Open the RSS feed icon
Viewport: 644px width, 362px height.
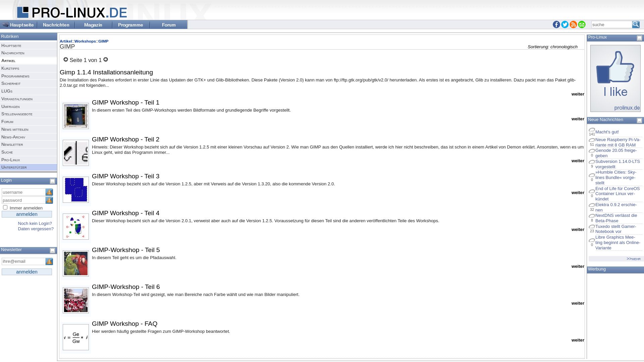tap(573, 24)
